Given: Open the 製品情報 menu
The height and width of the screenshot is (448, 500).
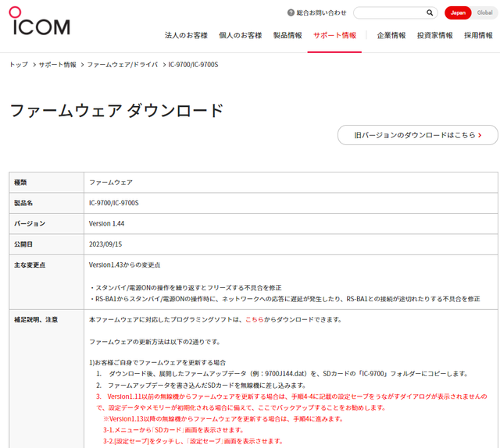Looking at the screenshot, I should (287, 35).
